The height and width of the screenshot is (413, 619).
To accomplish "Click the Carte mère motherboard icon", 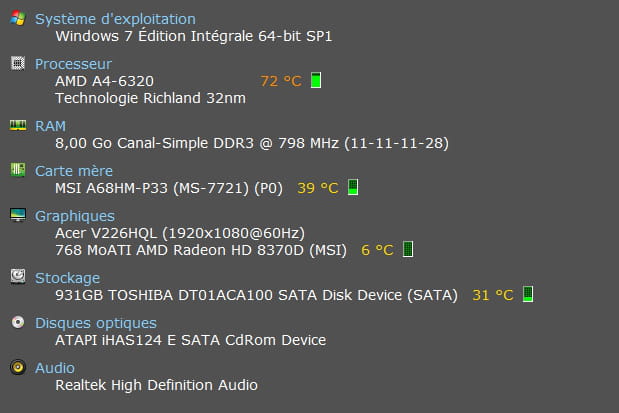I will point(17,171).
